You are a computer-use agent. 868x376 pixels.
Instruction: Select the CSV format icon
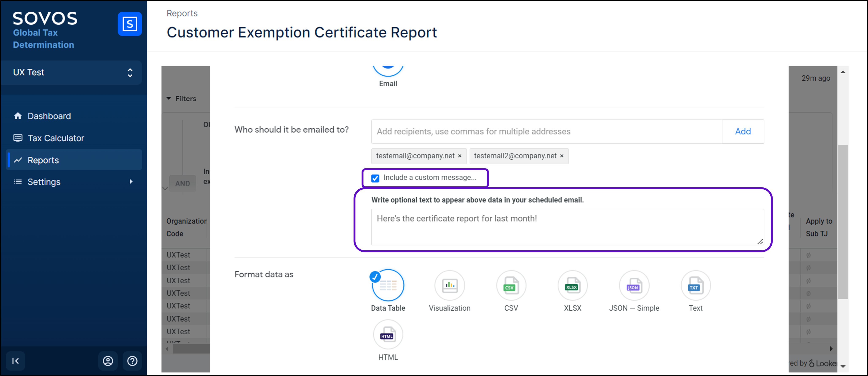pyautogui.click(x=511, y=286)
